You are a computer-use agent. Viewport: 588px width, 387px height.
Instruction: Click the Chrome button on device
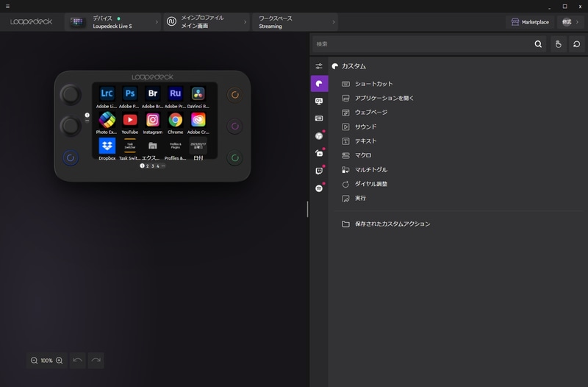175,120
